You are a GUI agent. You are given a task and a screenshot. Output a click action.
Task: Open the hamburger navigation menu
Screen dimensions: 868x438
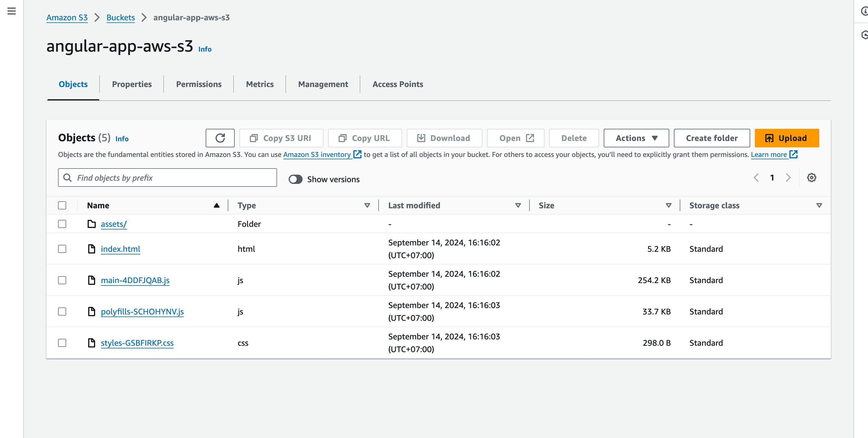click(x=11, y=11)
